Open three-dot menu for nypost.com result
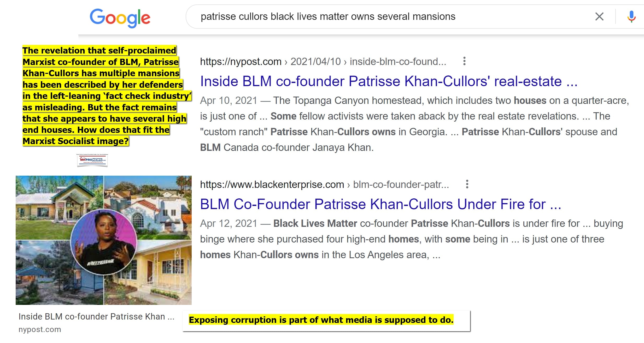Image resolution: width=644 pixels, height=343 pixels. coord(464,61)
